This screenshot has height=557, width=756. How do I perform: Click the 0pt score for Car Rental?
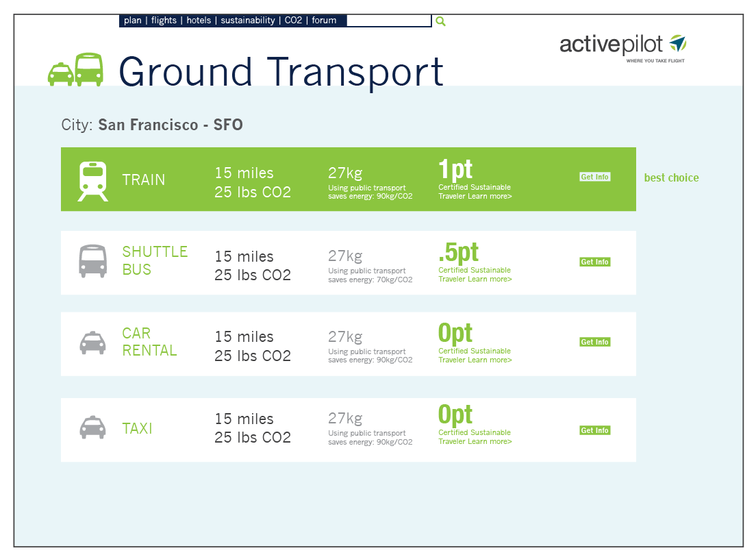tap(455, 334)
